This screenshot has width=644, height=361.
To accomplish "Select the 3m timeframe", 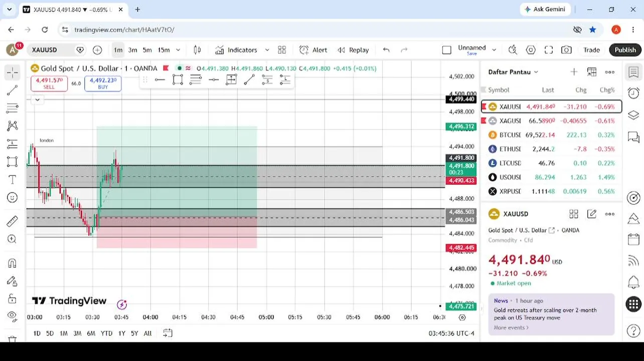I will (132, 50).
